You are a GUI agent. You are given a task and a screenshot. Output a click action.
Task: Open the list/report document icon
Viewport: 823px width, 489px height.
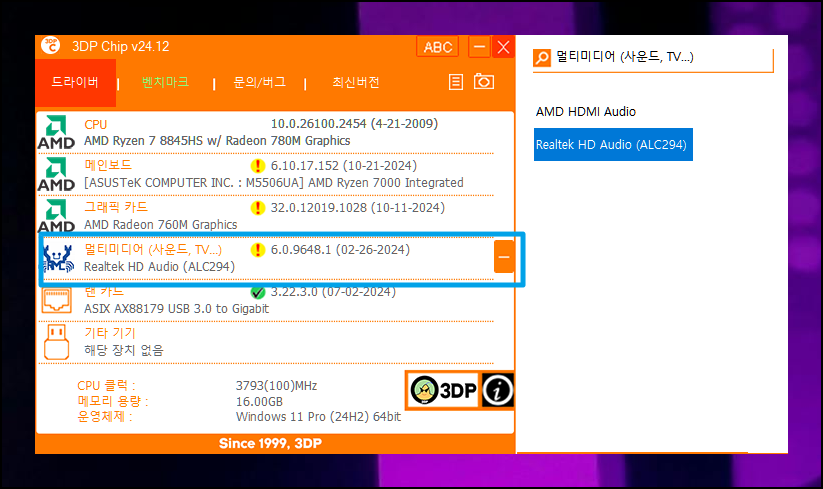[x=456, y=82]
